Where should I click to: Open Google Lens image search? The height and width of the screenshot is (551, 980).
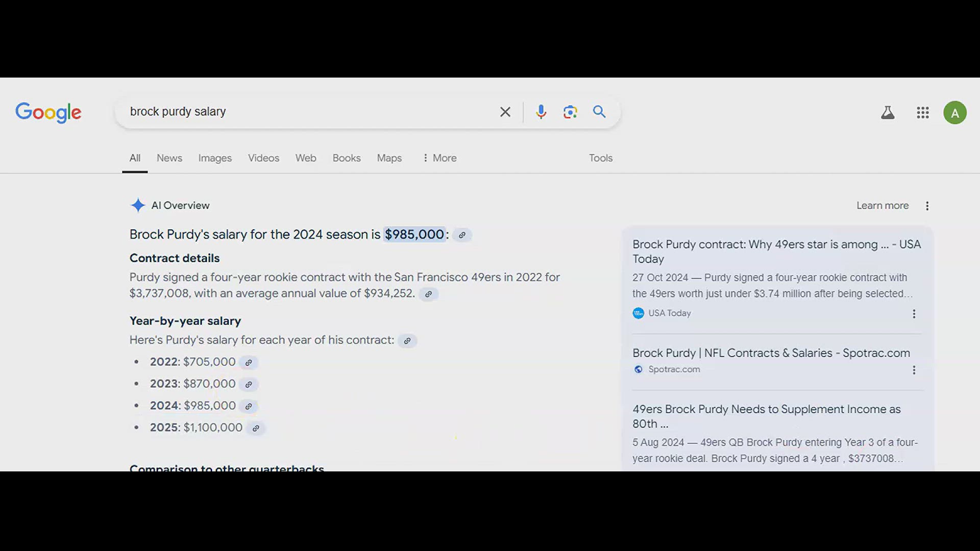tap(570, 112)
